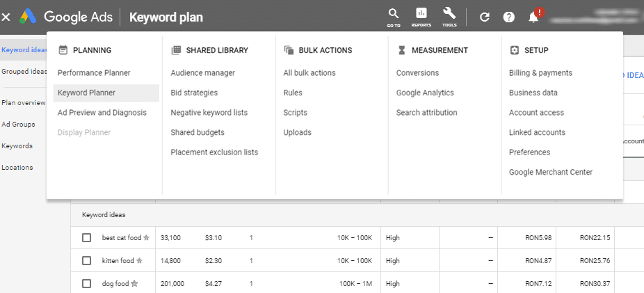Screen dimensions: 644x293
Task: Star the best cat food keyword
Action: pos(146,237)
